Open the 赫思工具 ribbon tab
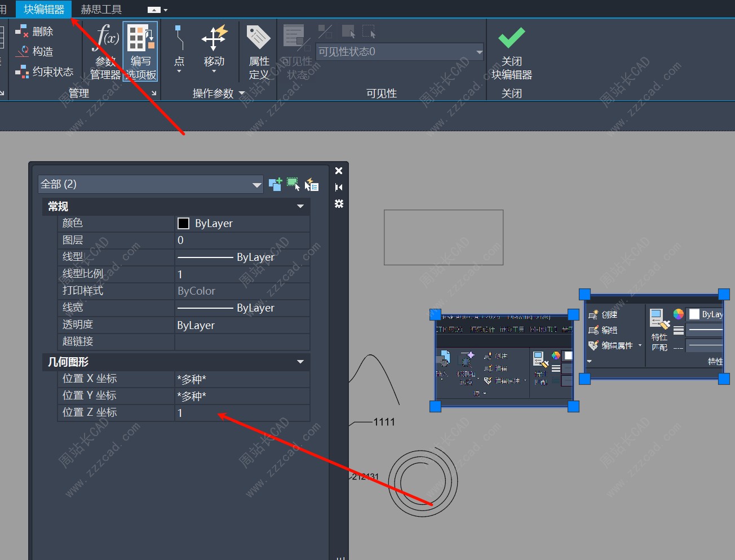735x560 pixels. point(101,9)
